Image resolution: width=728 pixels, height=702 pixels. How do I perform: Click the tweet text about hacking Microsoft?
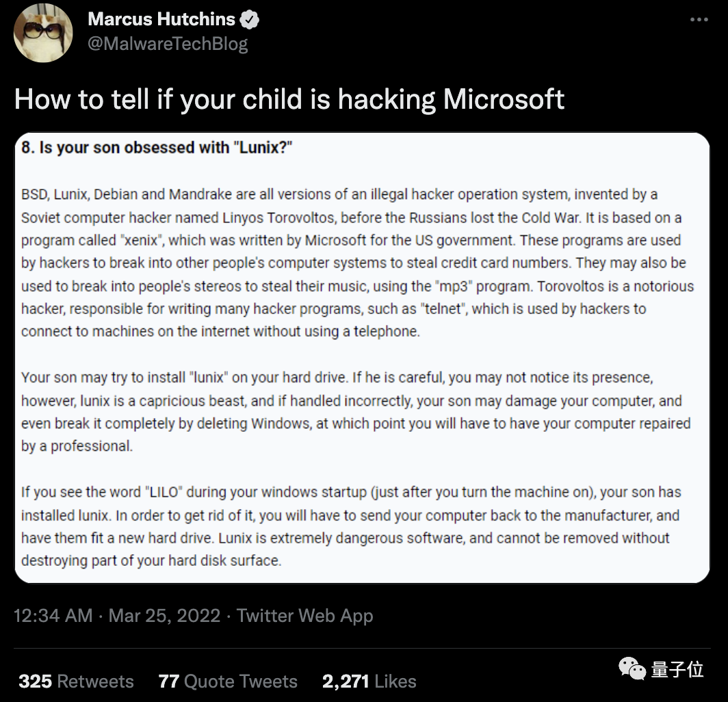point(289,100)
